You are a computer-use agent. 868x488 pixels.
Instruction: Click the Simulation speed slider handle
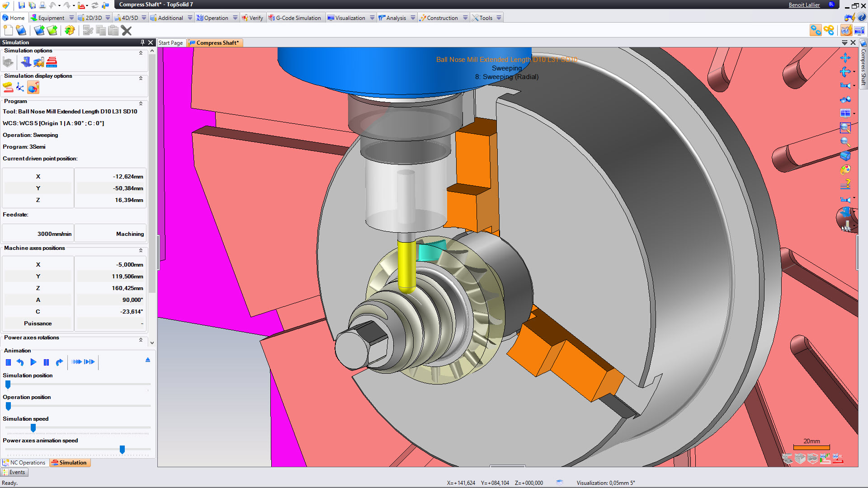point(33,427)
